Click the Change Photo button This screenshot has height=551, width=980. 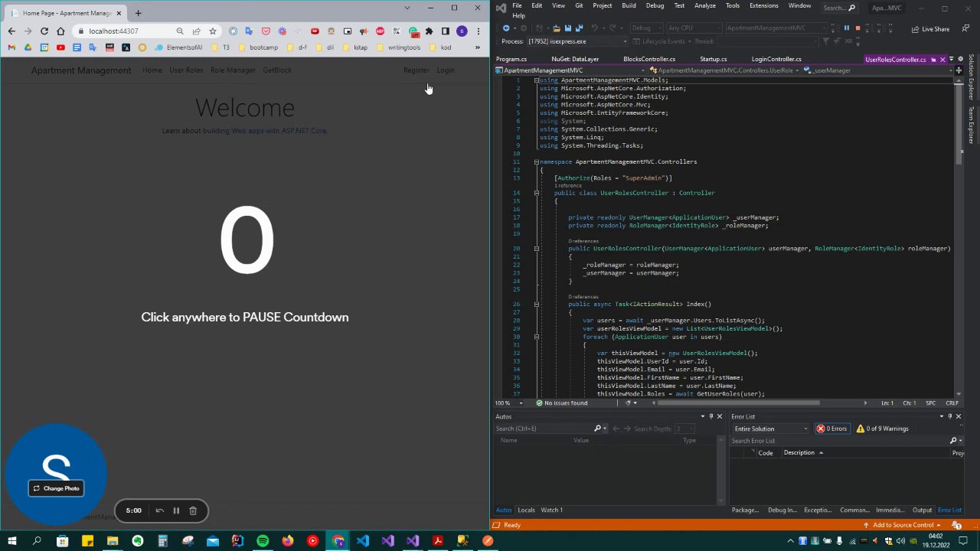[x=56, y=488]
